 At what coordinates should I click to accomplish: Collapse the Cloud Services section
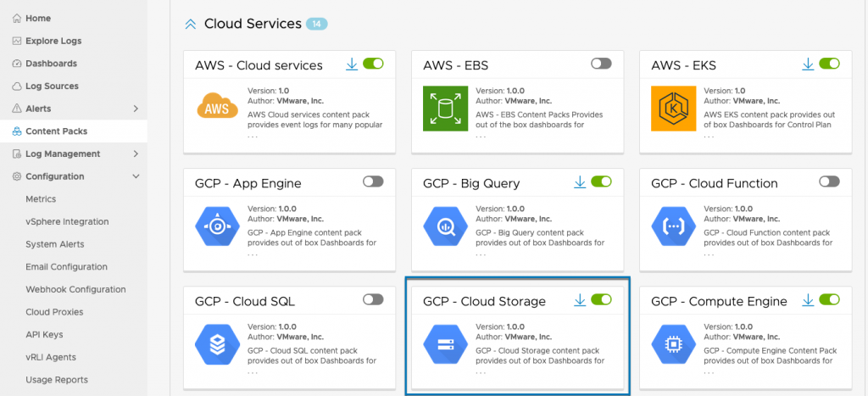[191, 25]
